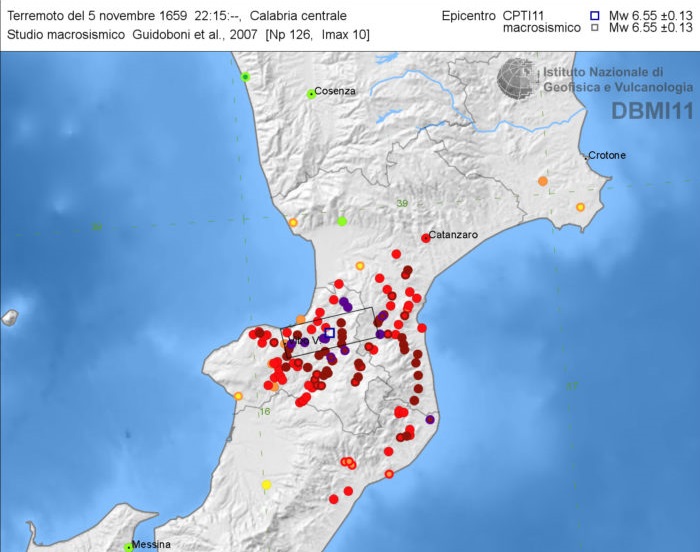
Task: Click the Cosenza city label
Action: pyautogui.click(x=334, y=91)
